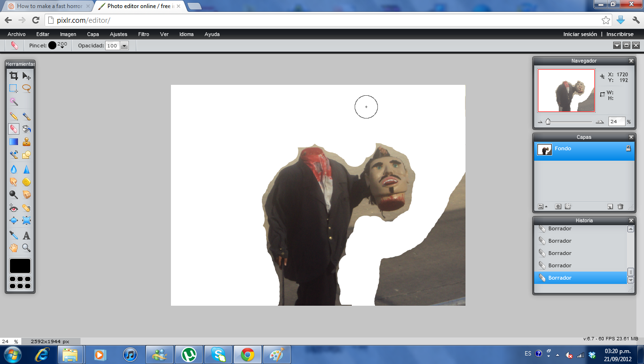The height and width of the screenshot is (364, 644).
Task: Select the highlighted Borrador history entry
Action: tap(581, 278)
